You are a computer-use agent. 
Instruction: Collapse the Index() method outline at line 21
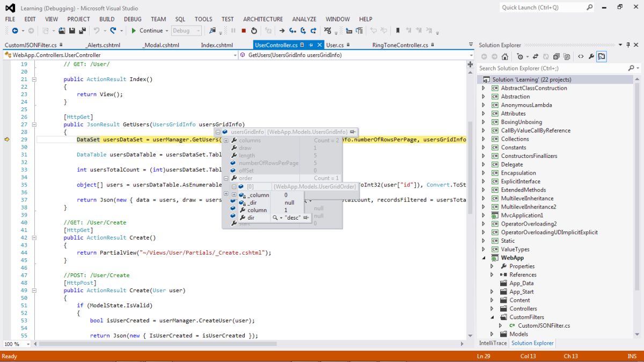click(x=34, y=79)
